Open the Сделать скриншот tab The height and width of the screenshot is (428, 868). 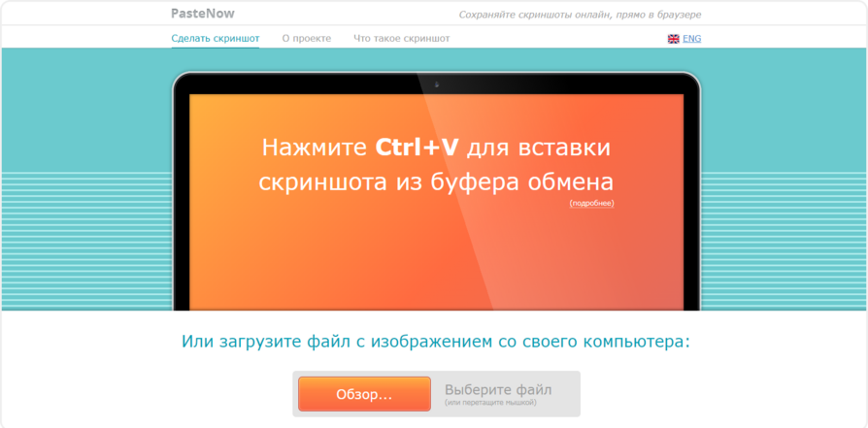point(216,39)
